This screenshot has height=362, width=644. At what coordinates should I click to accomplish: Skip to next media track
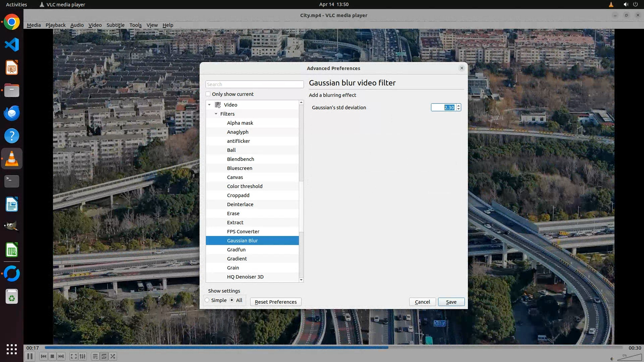click(x=61, y=356)
